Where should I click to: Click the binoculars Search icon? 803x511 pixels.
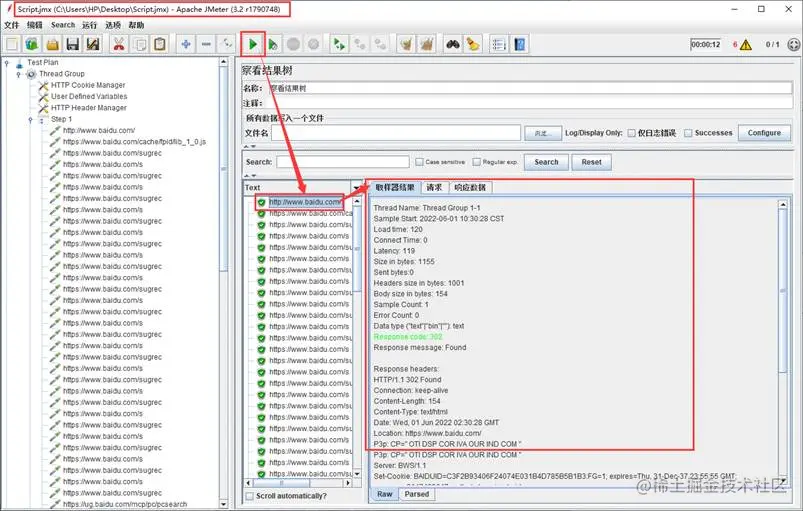click(x=453, y=45)
